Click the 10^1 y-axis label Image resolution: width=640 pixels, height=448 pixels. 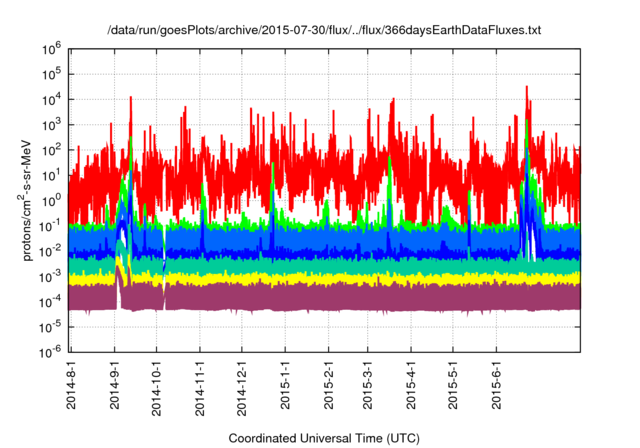(51, 176)
